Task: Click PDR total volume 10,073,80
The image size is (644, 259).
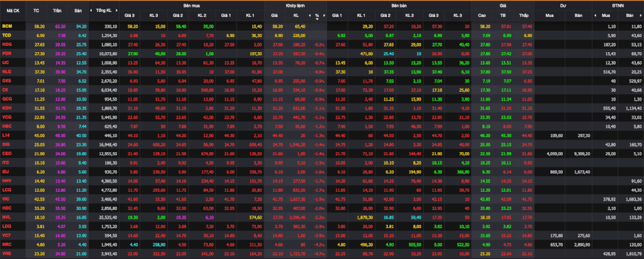Action: [x=109, y=54]
